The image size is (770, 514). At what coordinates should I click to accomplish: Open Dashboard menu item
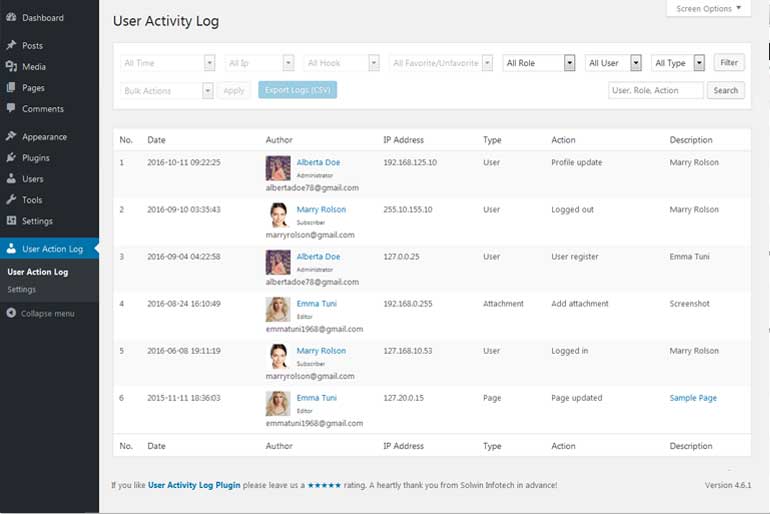click(x=49, y=18)
